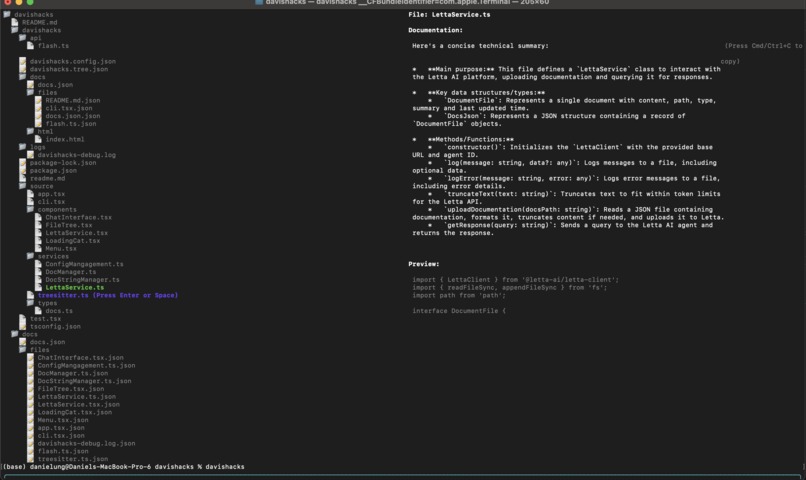The height and width of the screenshot is (480, 806).
Task: Select DocManager.ts under services
Action: click(70, 272)
